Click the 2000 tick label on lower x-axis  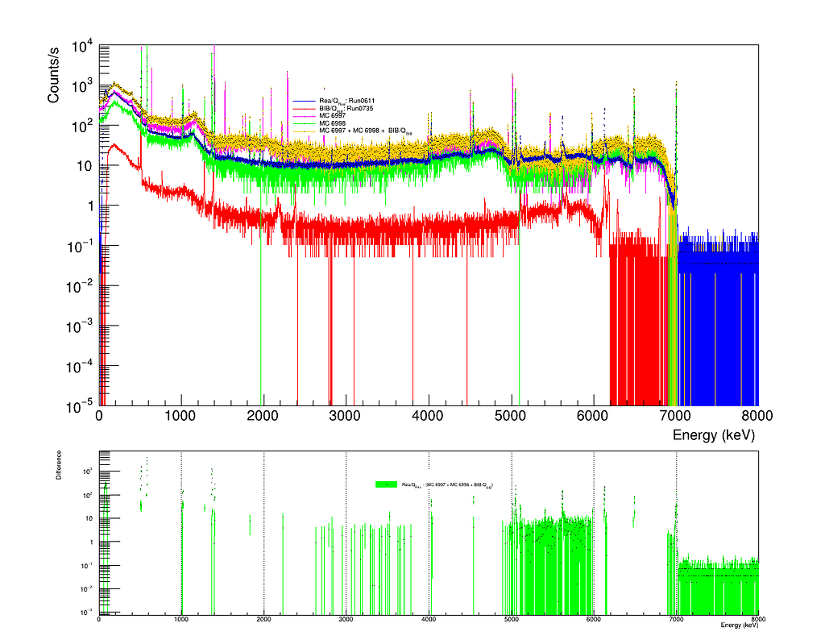[x=263, y=619]
